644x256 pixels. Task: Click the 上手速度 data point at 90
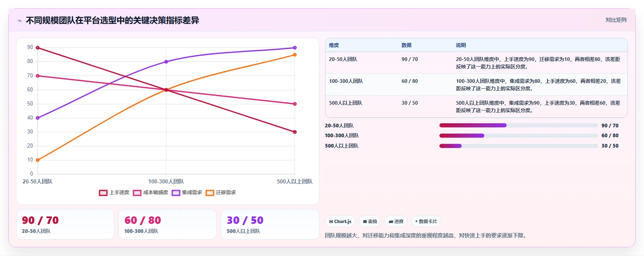coord(38,48)
